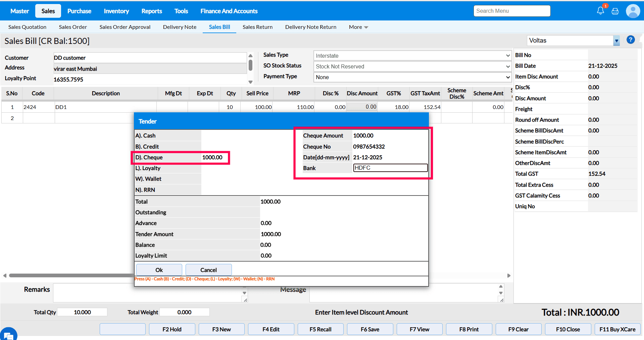
Task: Click the Bank input field
Action: pos(390,168)
